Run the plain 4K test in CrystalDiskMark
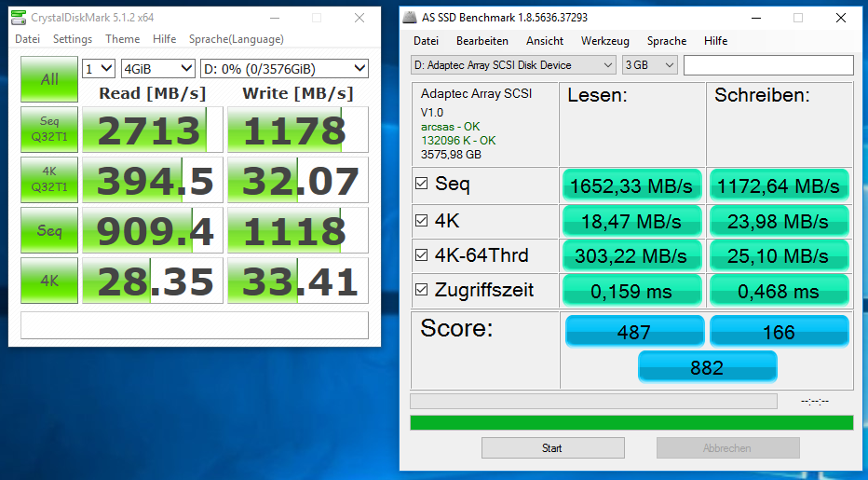 pyautogui.click(x=49, y=281)
